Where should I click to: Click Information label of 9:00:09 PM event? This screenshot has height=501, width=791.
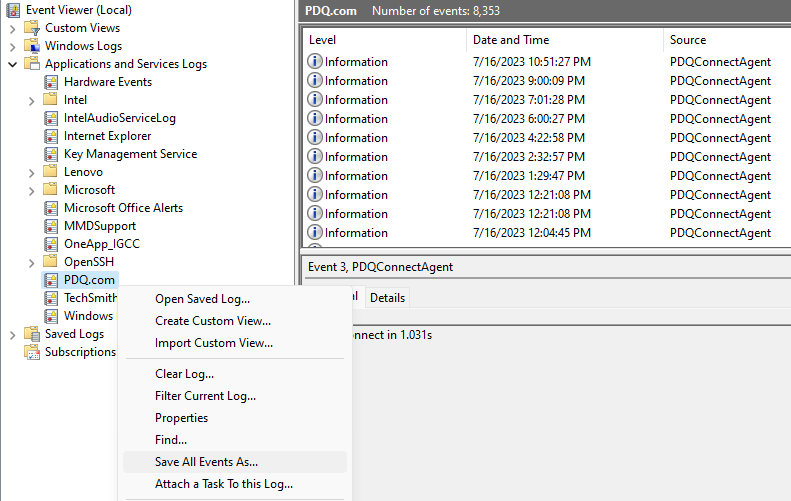click(x=356, y=81)
